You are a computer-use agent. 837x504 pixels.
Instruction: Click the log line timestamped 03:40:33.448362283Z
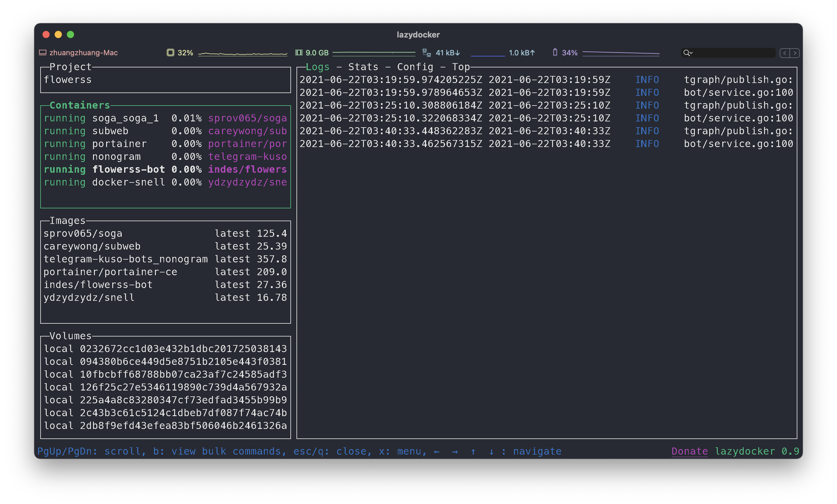[x=546, y=131]
